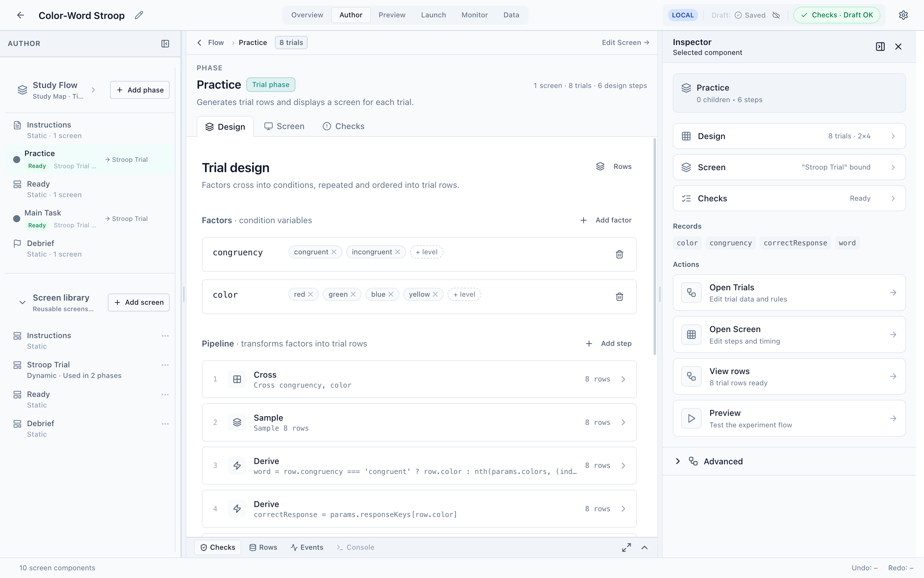Screen dimensions: 924x578
Task: Click the Add phase button
Action: (140, 90)
